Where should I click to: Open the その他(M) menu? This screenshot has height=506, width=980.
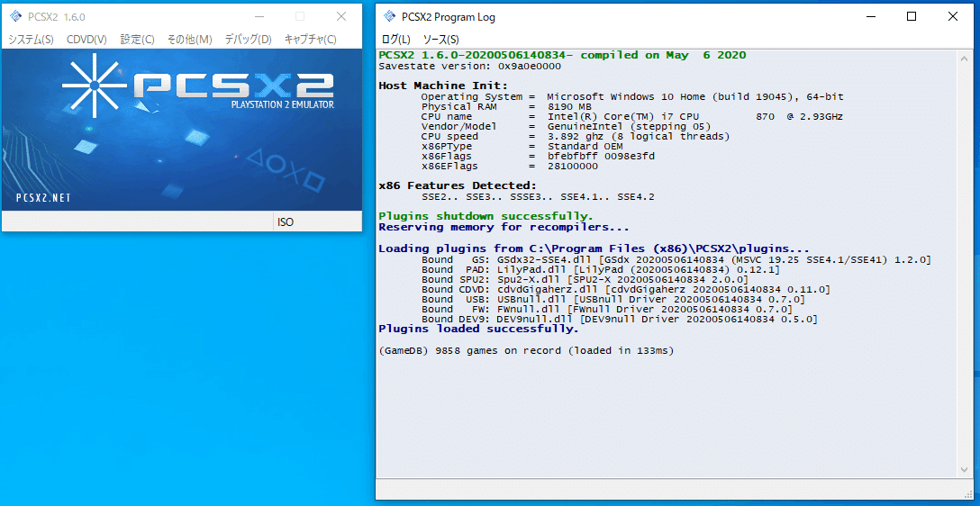click(190, 40)
